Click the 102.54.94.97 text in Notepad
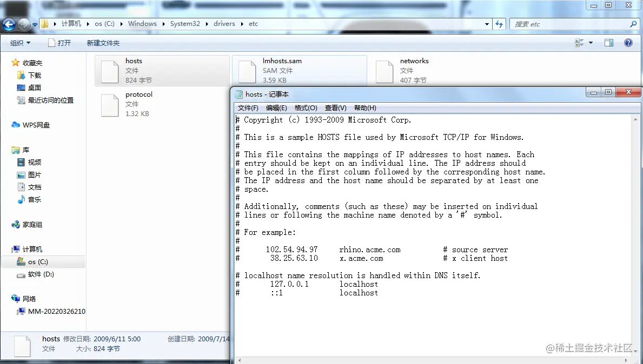643x364 pixels. (x=291, y=250)
